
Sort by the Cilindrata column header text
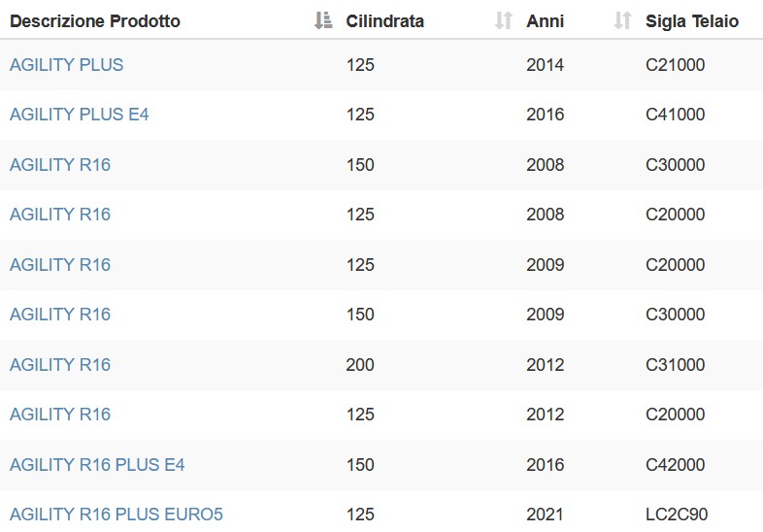tap(385, 21)
